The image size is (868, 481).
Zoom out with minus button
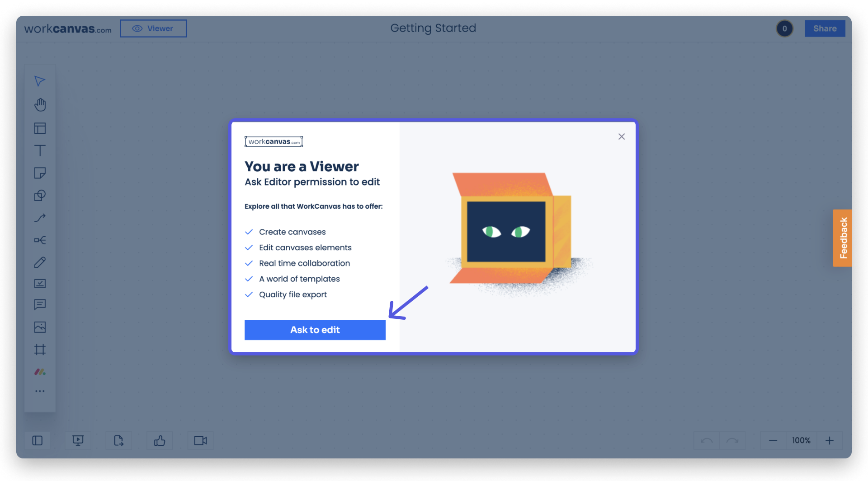773,441
